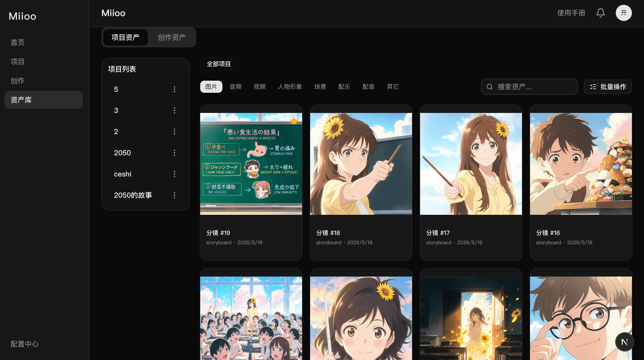Screen dimensions: 644x360
Task: Open the 分镜 #18 thumbnail
Action: point(361,164)
